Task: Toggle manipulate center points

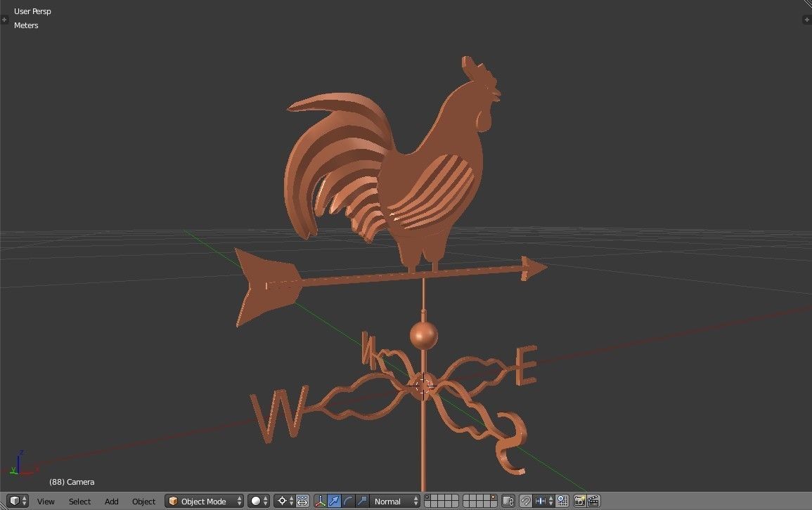Action: click(302, 501)
